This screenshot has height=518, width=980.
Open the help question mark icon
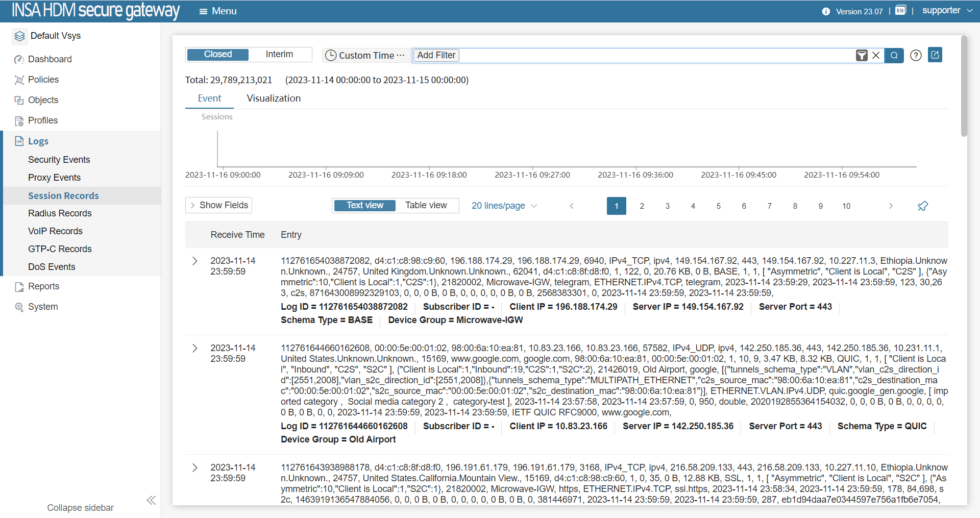coord(916,55)
